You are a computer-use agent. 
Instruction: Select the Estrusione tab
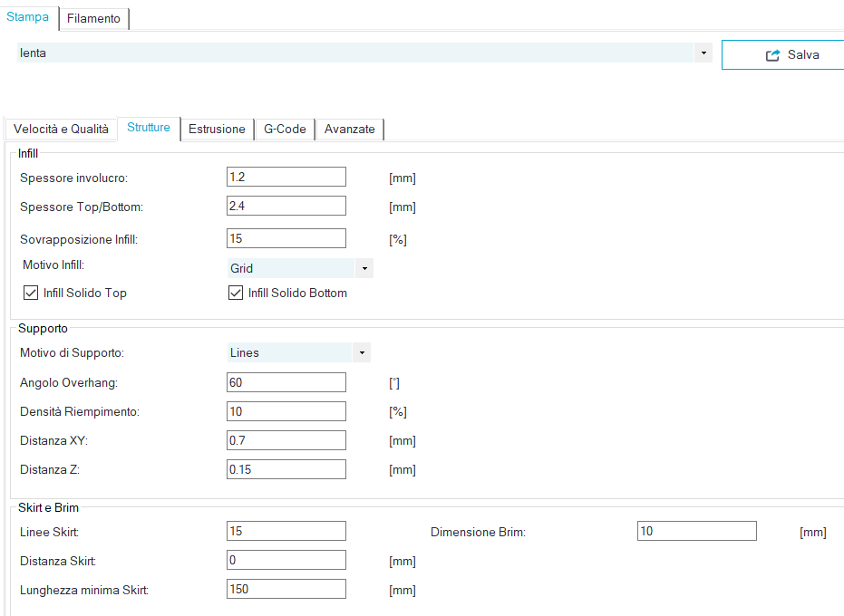[217, 130]
